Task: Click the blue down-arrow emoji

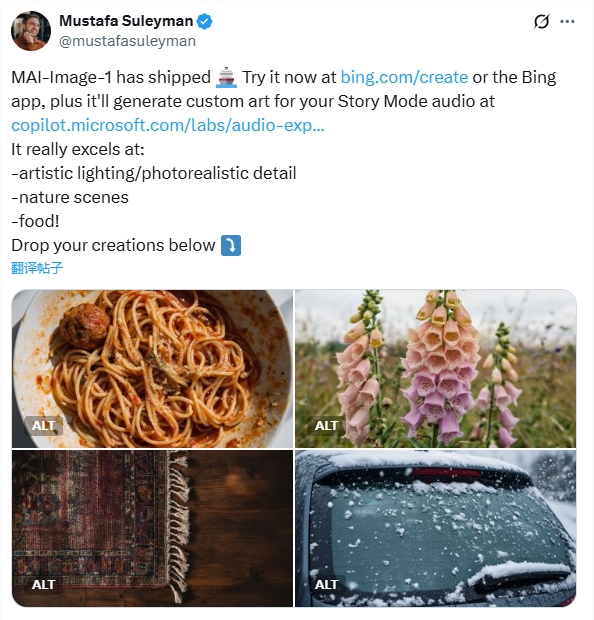Action: 231,246
